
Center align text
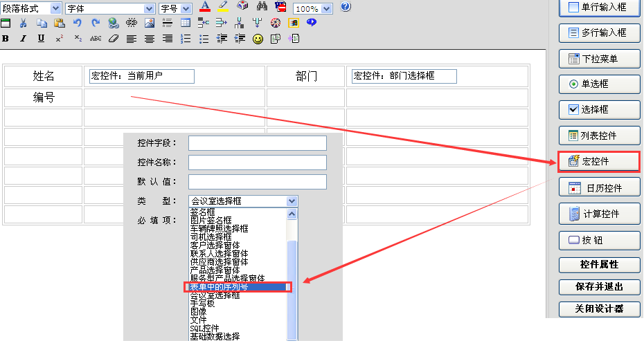point(150,39)
